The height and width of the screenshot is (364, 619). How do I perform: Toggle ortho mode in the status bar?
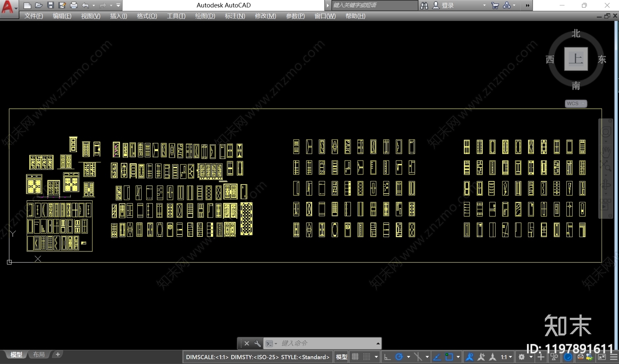[387, 357]
